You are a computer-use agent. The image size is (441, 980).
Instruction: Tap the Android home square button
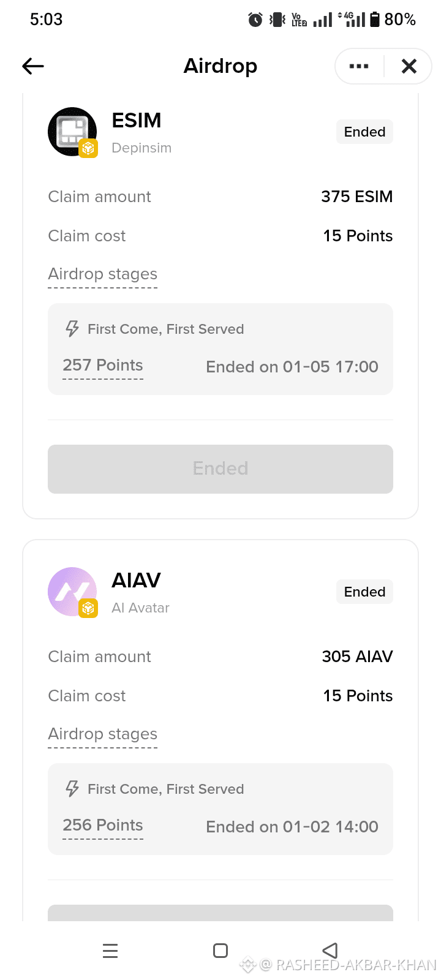pos(221,951)
